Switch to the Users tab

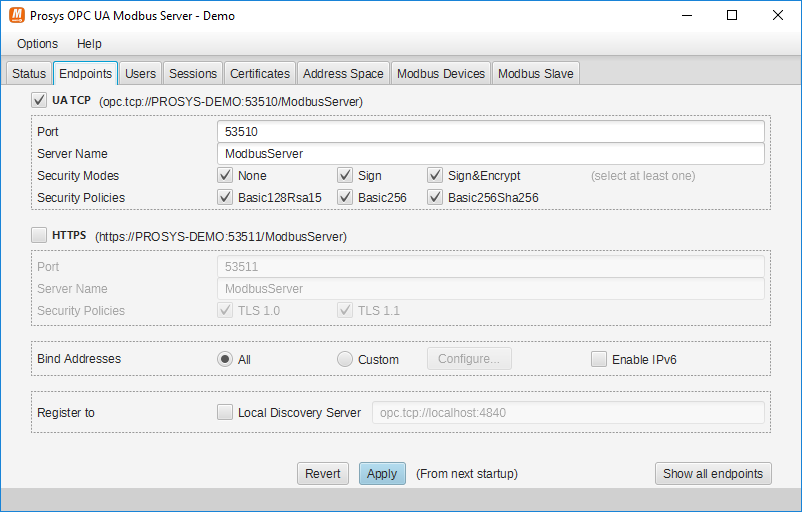click(140, 73)
